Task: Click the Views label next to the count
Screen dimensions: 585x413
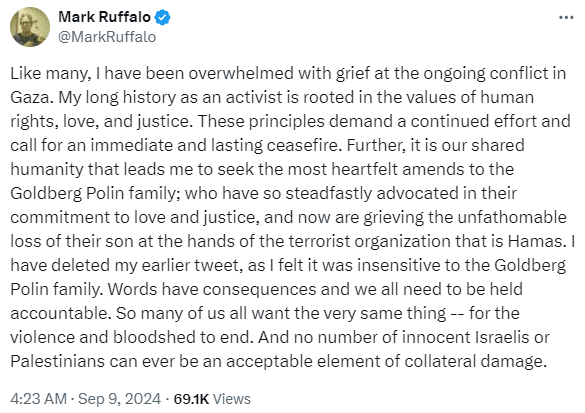Action: pyautogui.click(x=231, y=399)
